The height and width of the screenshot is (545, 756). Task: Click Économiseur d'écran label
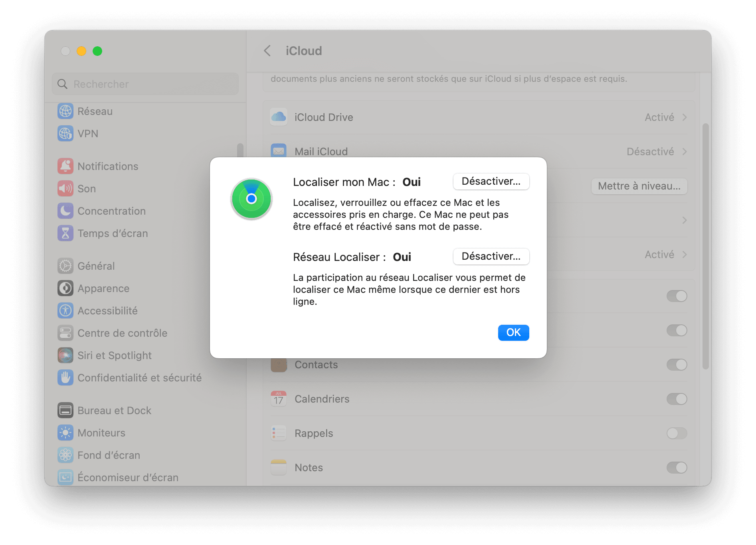[128, 478]
